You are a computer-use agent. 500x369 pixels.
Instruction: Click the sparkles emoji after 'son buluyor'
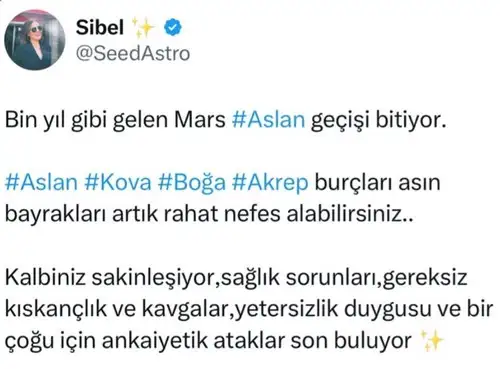point(431,341)
